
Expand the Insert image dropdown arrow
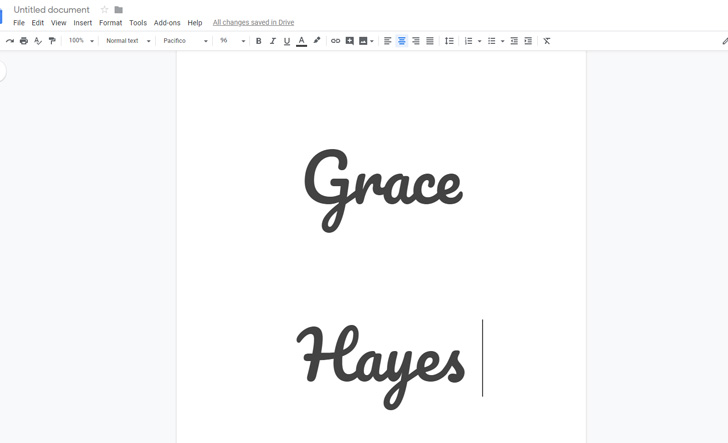[x=372, y=41]
